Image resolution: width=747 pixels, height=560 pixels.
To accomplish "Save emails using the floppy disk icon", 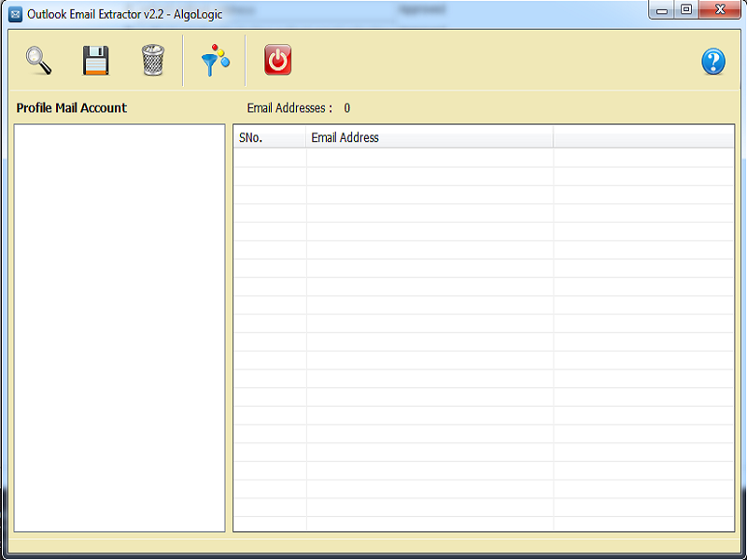I will [x=96, y=60].
